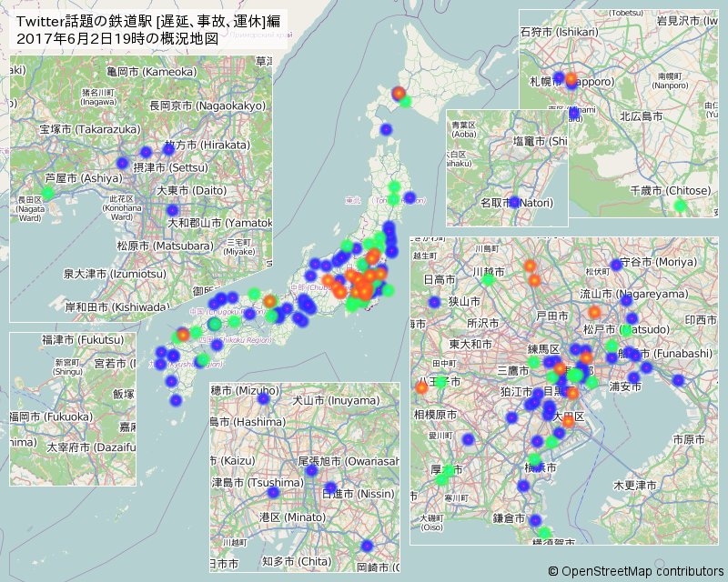728x582 pixels.
Task: Click the '練馬区' label
Action: (543, 349)
